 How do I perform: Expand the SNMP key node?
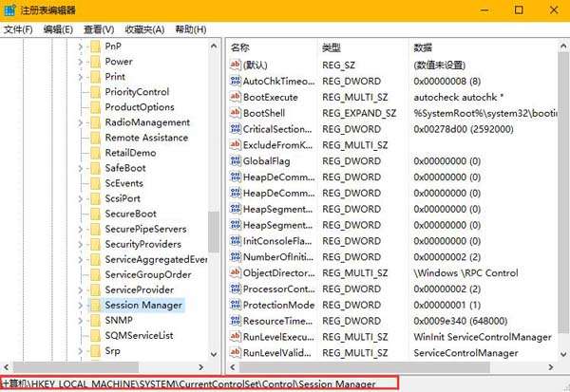tap(80, 321)
